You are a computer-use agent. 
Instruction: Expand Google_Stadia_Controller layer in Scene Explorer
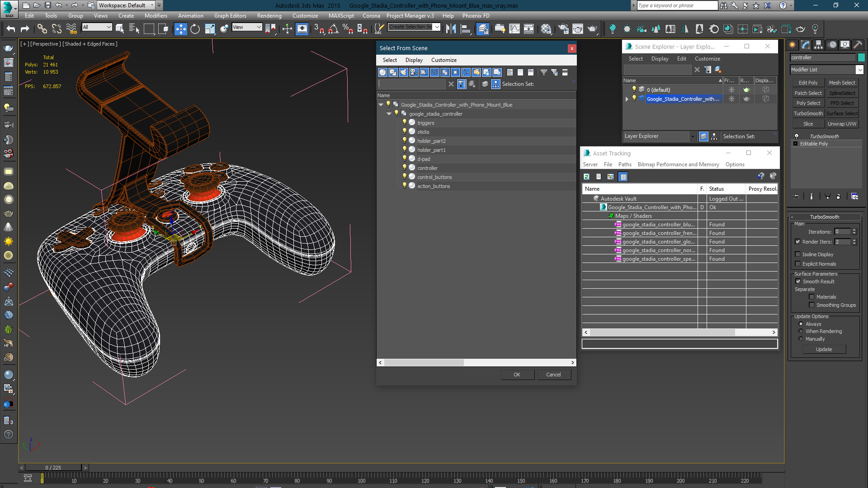click(x=627, y=99)
